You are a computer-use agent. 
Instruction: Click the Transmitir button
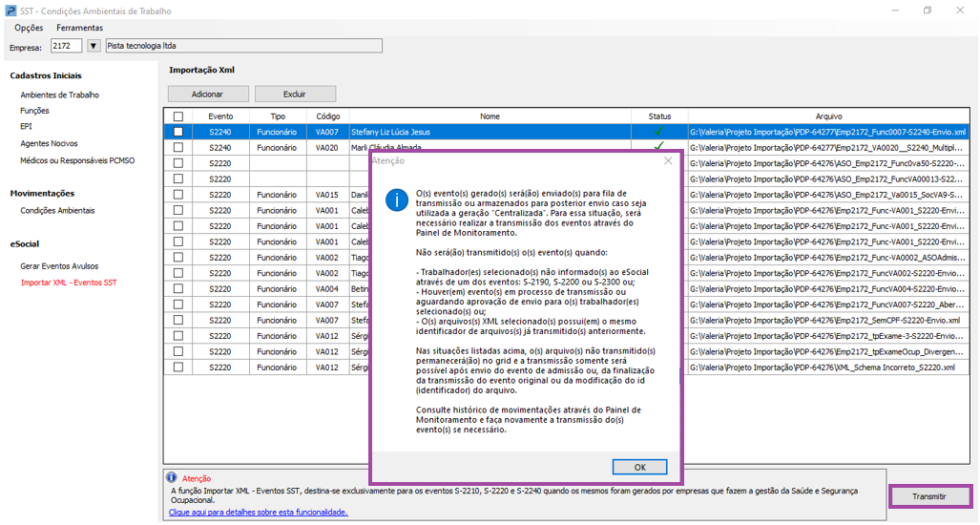coord(928,496)
